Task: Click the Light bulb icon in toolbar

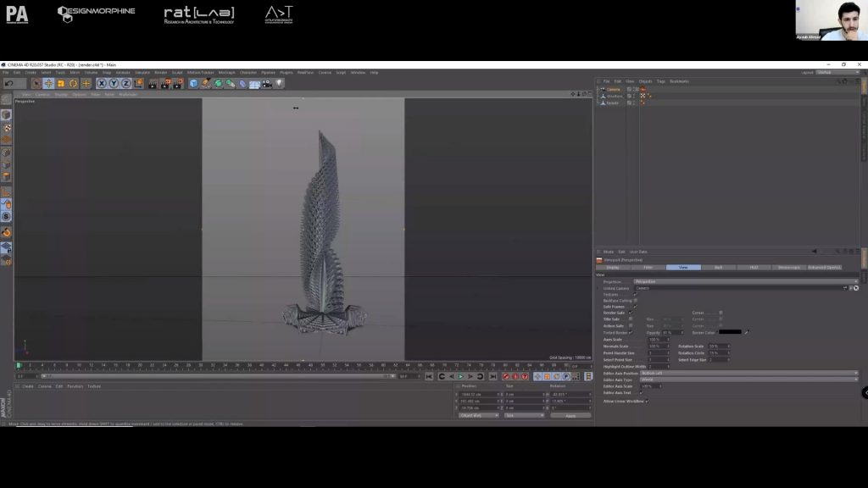Action: click(279, 83)
